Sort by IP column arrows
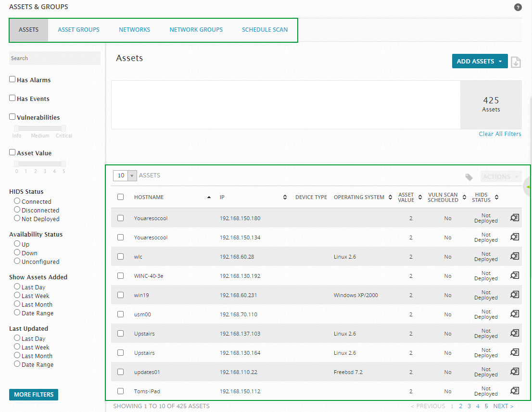Viewport: 532px width, 412px height. coord(285,197)
